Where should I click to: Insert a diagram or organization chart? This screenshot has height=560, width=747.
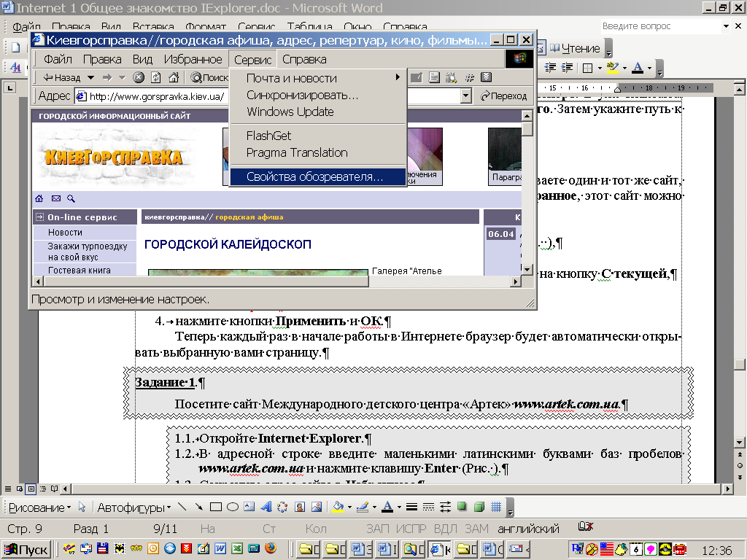(282, 507)
